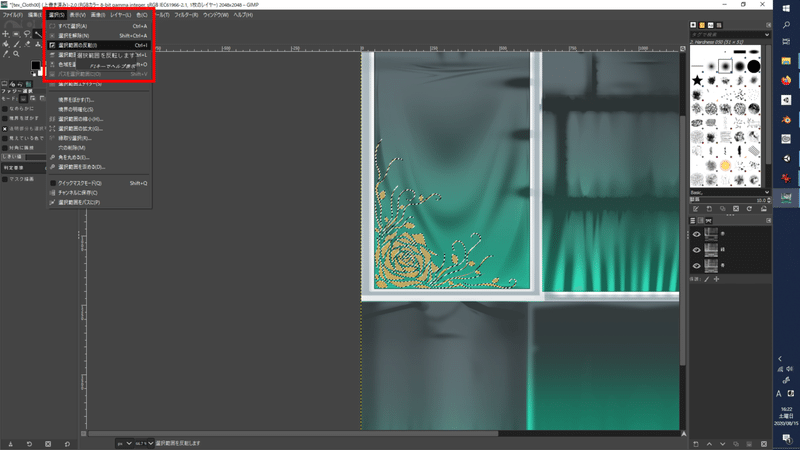This screenshot has height=450, width=800.
Task: Select the Free Select lasso tool
Action: (27, 34)
